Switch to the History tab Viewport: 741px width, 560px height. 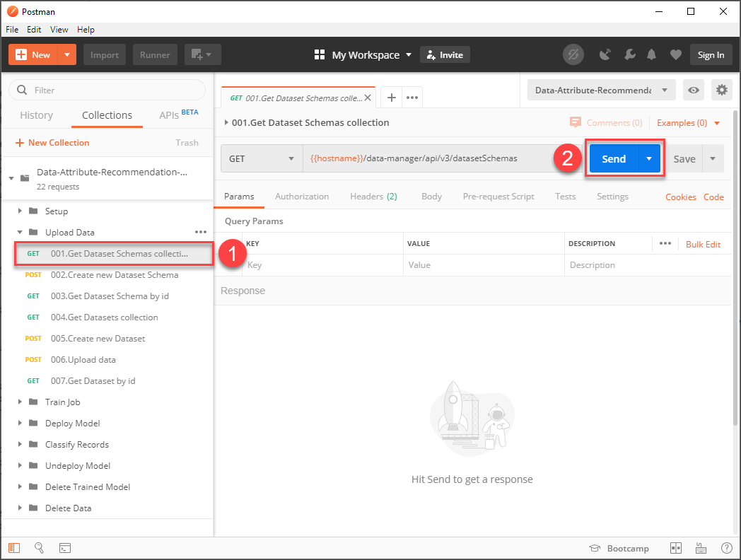point(36,115)
